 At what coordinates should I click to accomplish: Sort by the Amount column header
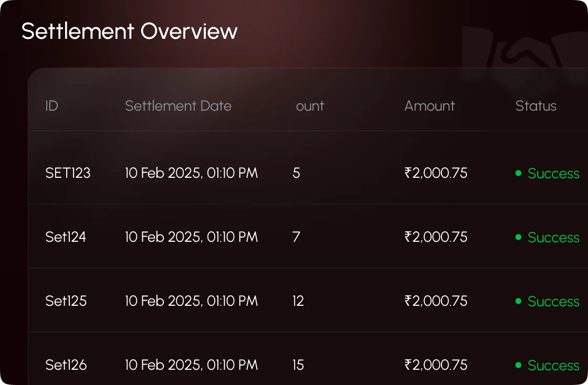pos(429,106)
